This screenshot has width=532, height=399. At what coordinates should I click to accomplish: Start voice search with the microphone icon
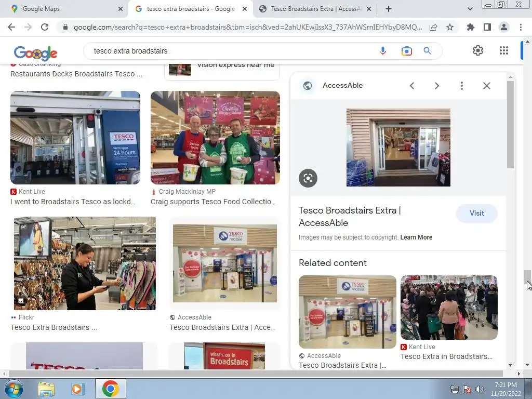pos(383,51)
